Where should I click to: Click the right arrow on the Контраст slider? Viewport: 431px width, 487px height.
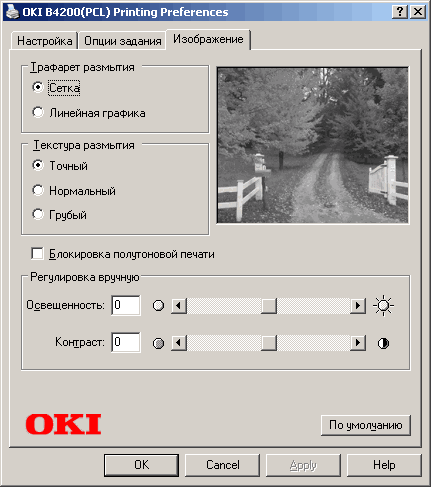[358, 343]
